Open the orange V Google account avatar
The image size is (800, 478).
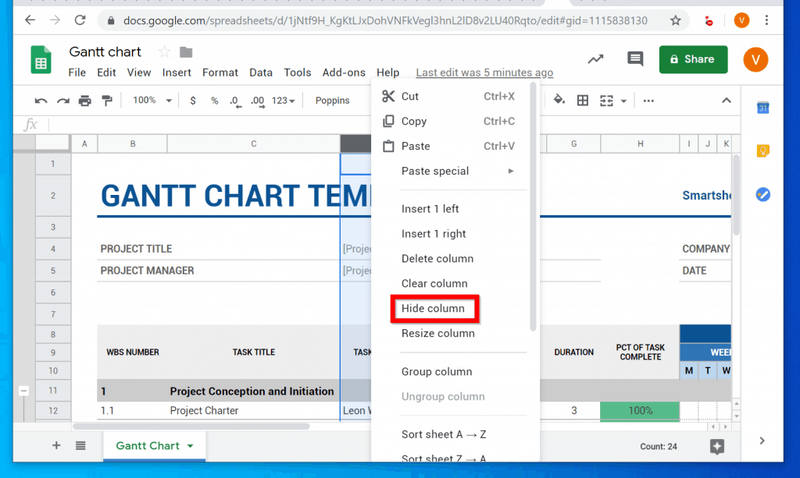coord(755,59)
